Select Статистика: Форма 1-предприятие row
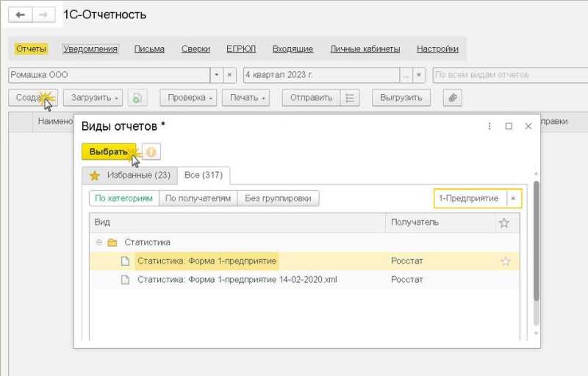The width and height of the screenshot is (588, 376). tap(304, 261)
